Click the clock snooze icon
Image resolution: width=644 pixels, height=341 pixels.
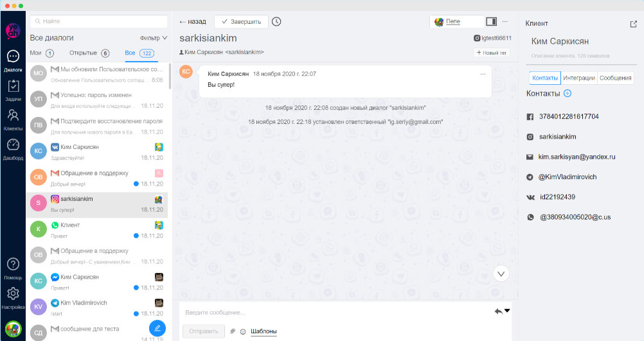click(x=276, y=21)
